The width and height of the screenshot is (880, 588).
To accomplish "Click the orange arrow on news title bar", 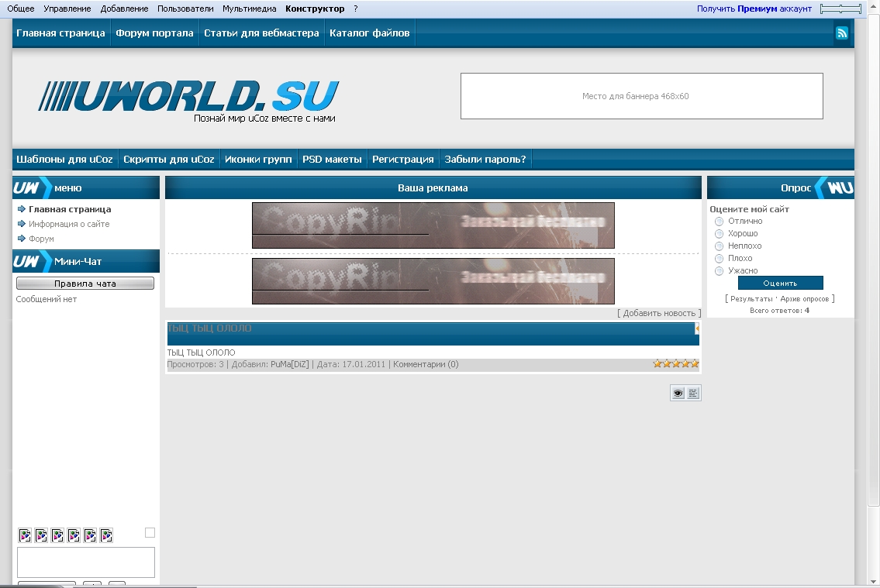I will (x=697, y=328).
